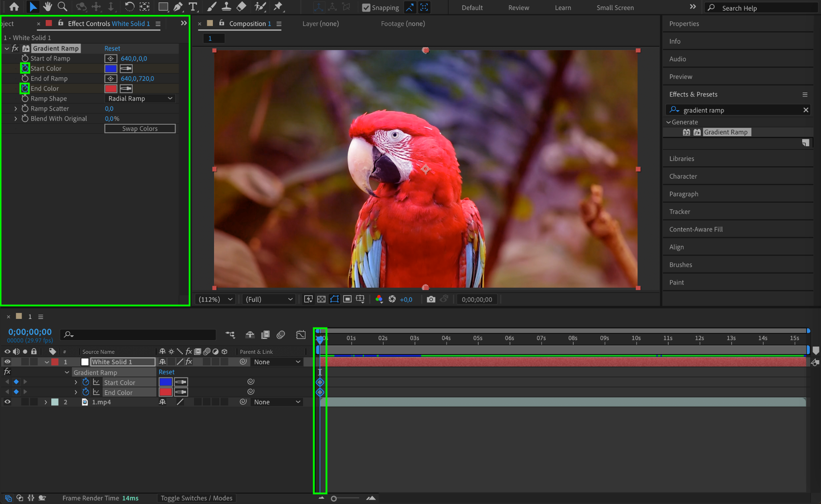
Task: Select the Pen tool
Action: click(x=178, y=6)
